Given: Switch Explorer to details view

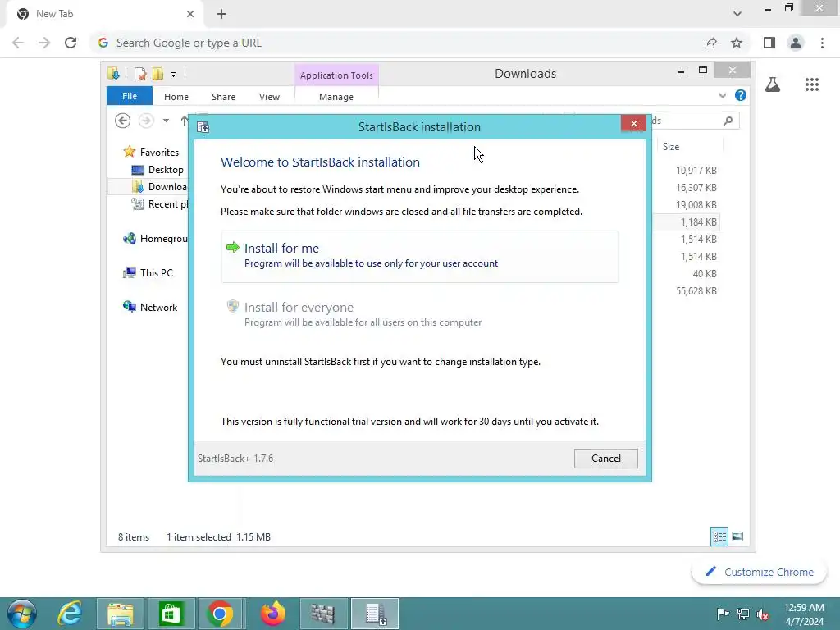Looking at the screenshot, I should point(719,536).
